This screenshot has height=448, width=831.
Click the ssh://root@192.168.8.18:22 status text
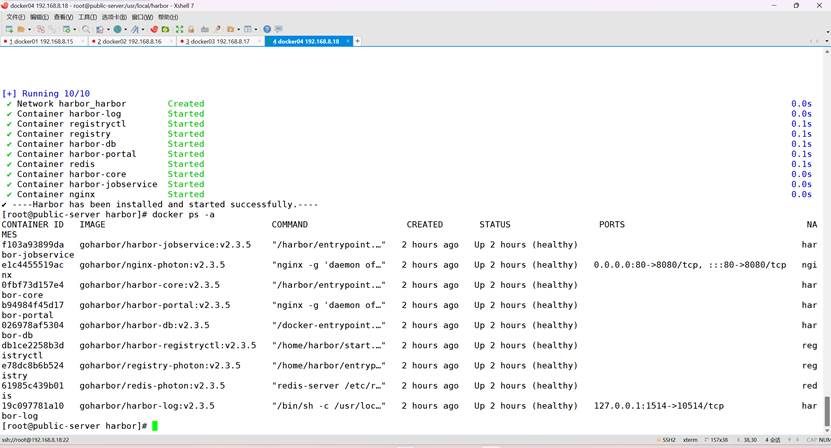tap(36, 440)
